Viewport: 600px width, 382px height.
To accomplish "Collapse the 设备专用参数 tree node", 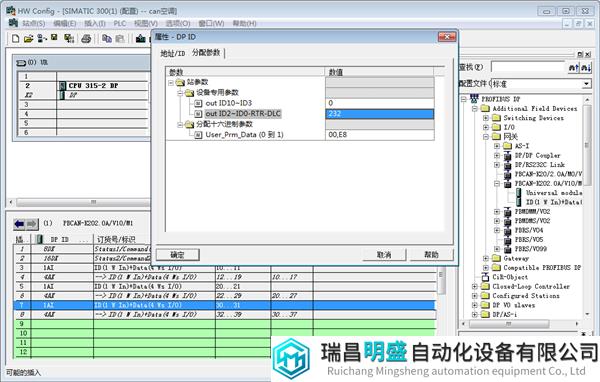I will pyautogui.click(x=180, y=93).
